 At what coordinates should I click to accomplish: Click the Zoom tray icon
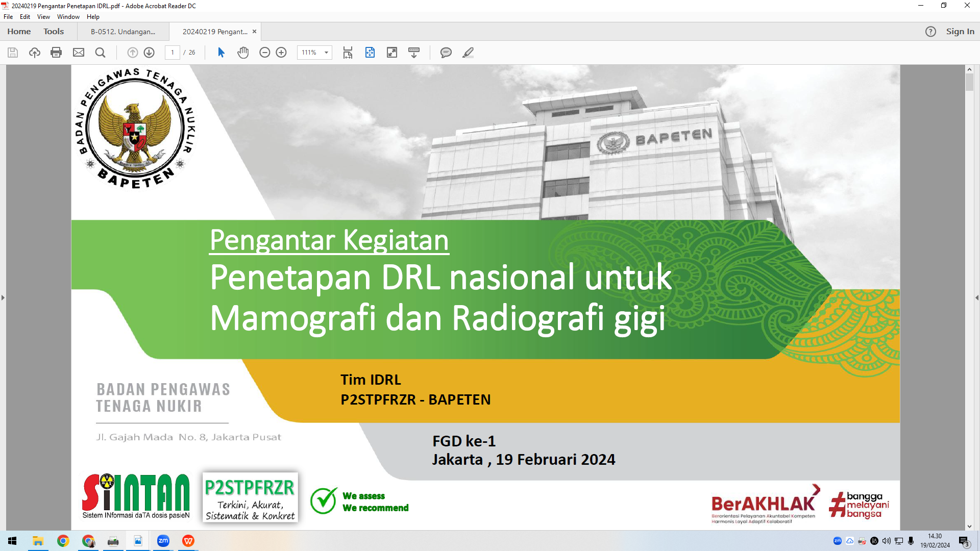coord(838,541)
